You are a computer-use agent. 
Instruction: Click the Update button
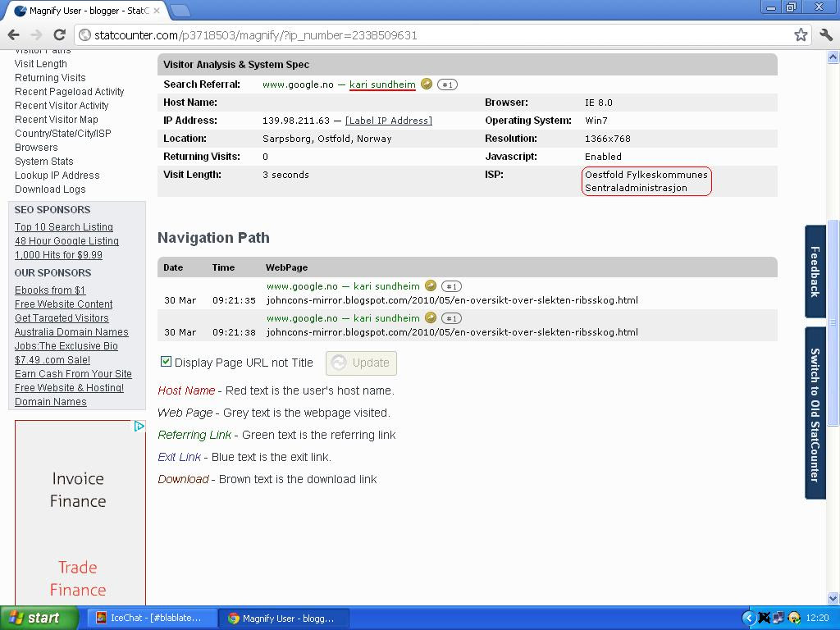tap(361, 363)
